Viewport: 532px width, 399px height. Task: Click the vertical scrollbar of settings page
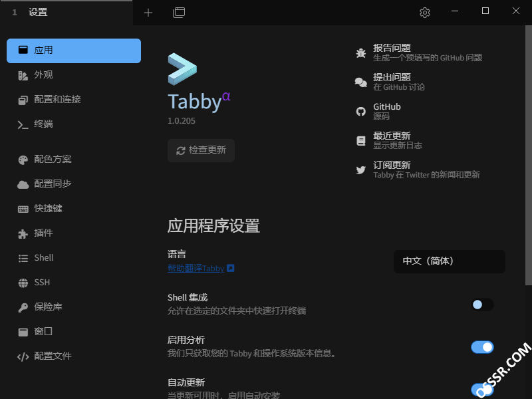click(528, 155)
